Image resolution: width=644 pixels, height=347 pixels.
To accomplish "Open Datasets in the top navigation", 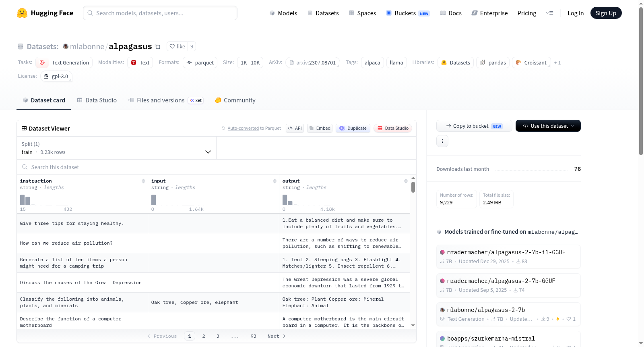I will [x=323, y=13].
